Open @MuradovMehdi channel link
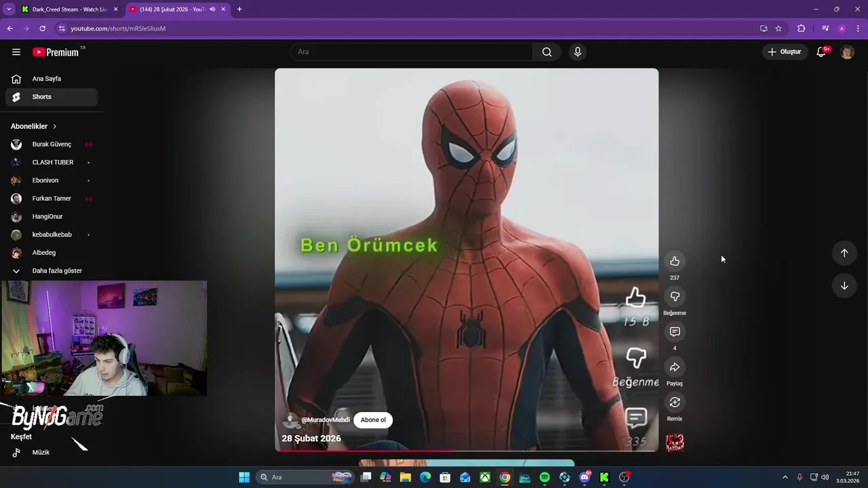 click(325, 420)
